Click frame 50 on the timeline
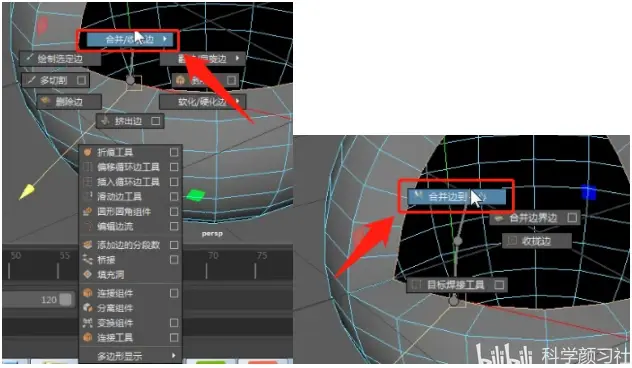632x368 pixels. pyautogui.click(x=15, y=256)
